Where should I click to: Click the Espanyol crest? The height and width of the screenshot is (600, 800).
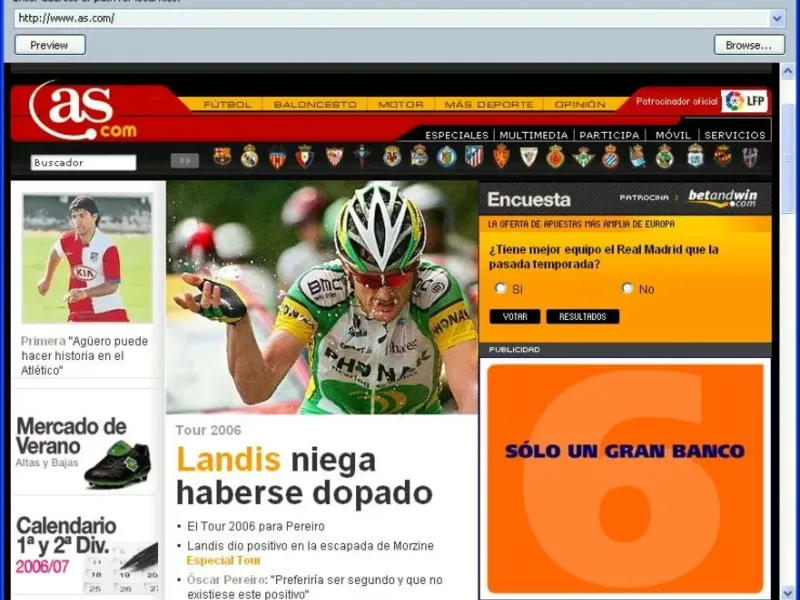point(610,156)
